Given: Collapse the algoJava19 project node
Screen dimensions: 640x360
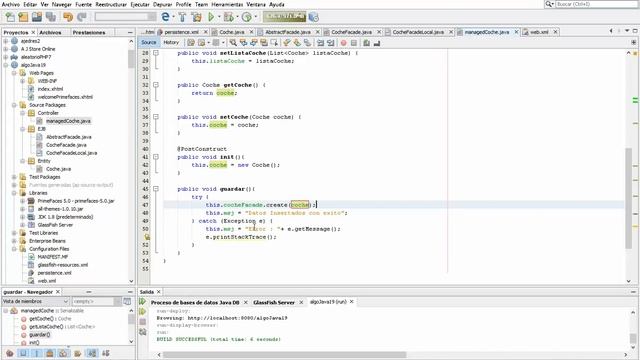Looking at the screenshot, I should tap(6, 65).
